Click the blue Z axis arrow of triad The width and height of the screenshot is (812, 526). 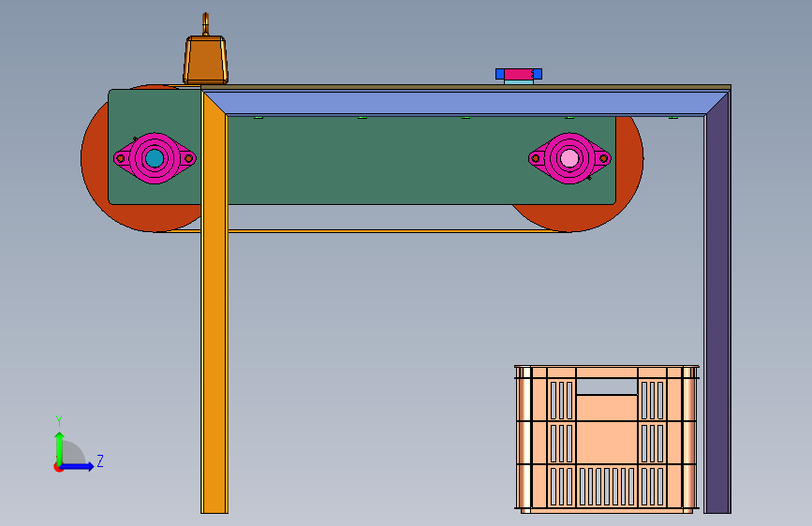(x=78, y=466)
